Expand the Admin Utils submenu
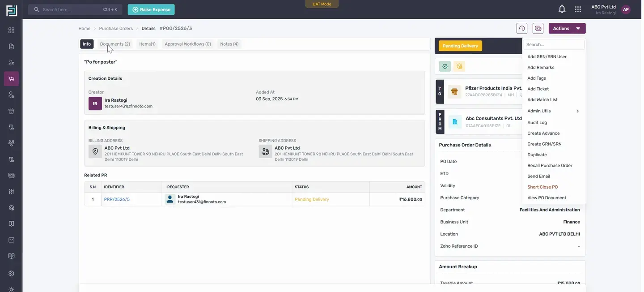The image size is (644, 292). point(554,111)
